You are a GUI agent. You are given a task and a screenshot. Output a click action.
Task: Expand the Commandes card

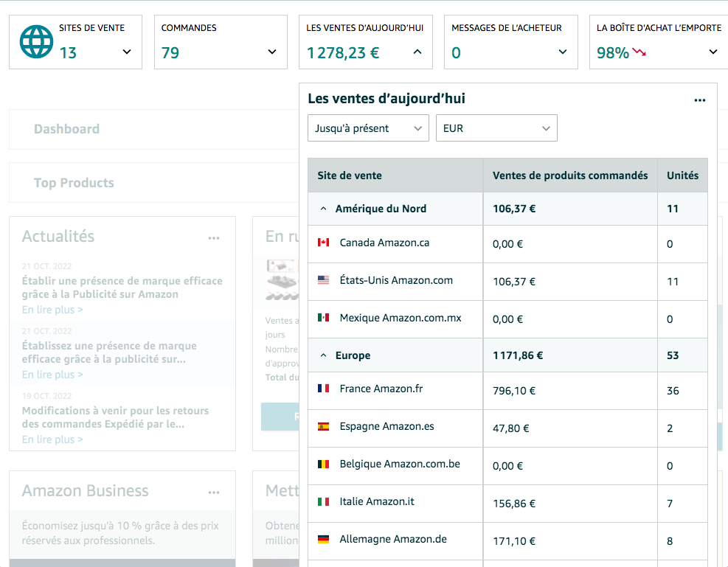coord(272,52)
